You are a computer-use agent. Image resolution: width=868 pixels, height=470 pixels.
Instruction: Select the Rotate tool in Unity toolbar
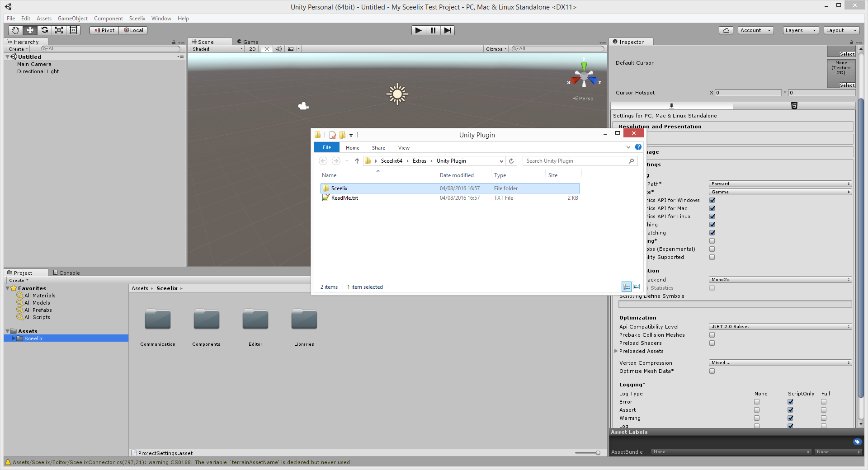44,30
